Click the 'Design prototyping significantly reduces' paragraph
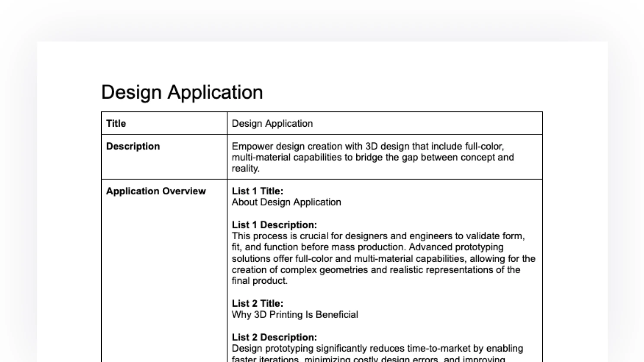This screenshot has width=644, height=362. (x=377, y=353)
